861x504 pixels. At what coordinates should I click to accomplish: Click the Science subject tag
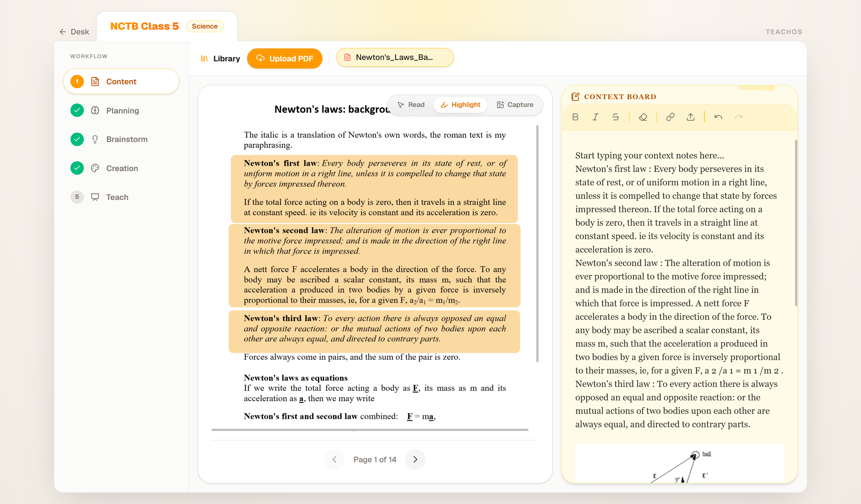[x=205, y=26]
